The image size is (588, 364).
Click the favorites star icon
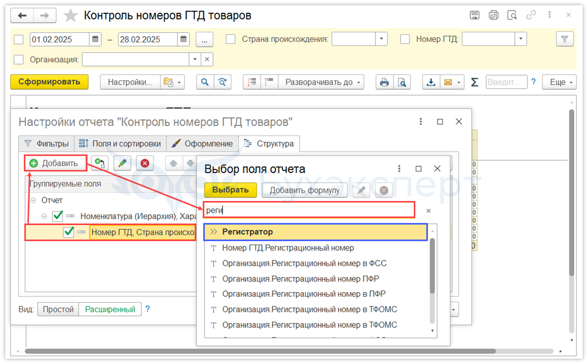tap(70, 16)
